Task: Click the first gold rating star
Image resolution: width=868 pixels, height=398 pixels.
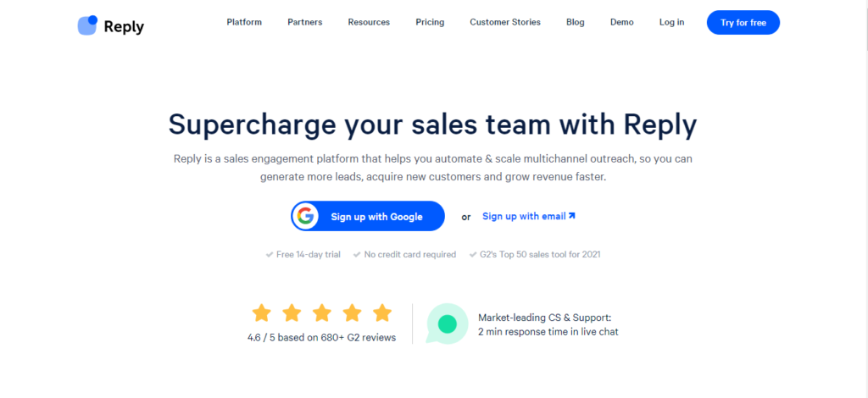Action: pyautogui.click(x=261, y=313)
